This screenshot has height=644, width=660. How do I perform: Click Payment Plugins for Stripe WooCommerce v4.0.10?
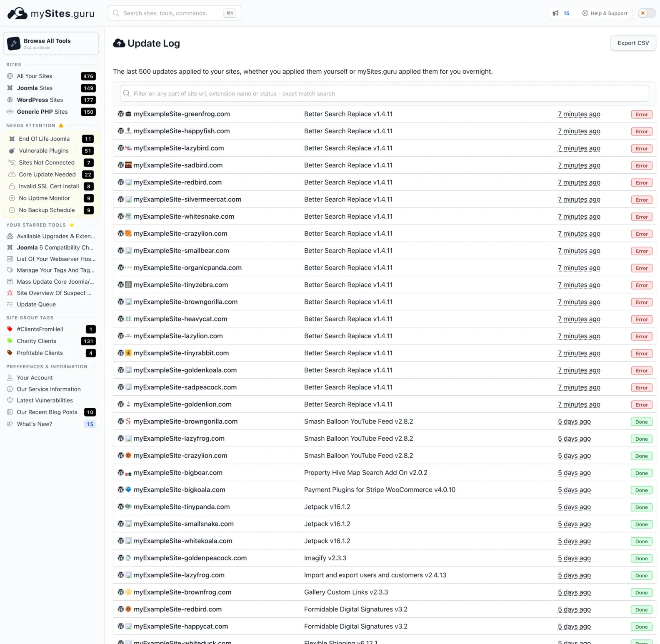click(x=380, y=489)
